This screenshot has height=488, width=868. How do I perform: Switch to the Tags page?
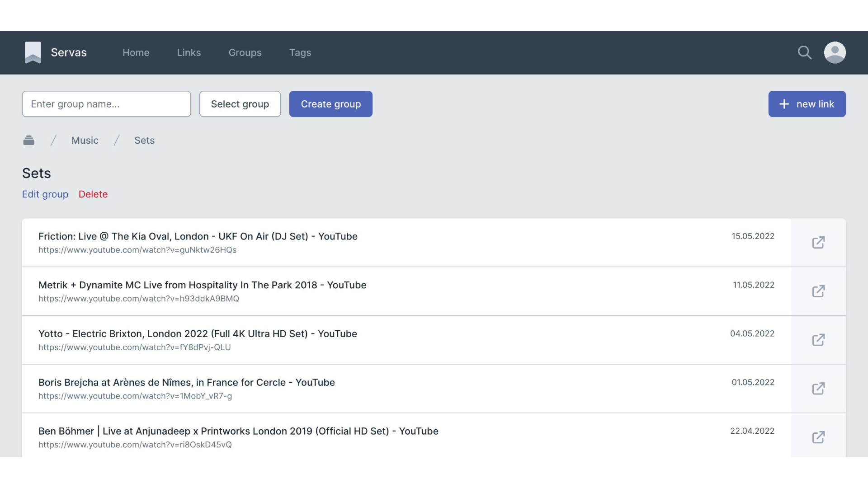tap(300, 52)
